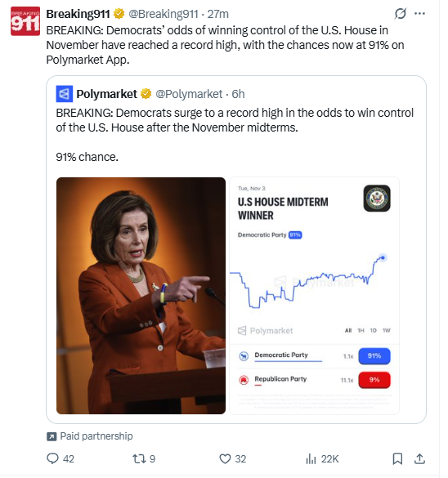Like the post with the heart icon
This screenshot has height=478, width=448.
click(225, 458)
